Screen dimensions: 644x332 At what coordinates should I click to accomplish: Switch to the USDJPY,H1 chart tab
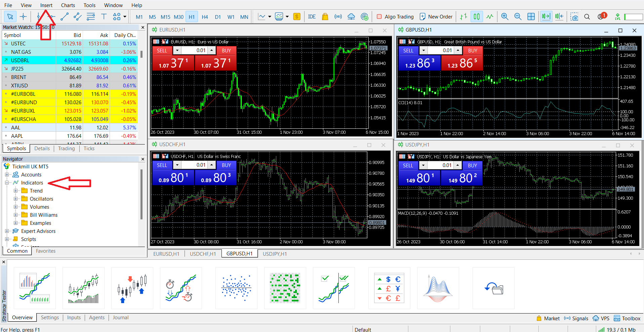tap(275, 254)
